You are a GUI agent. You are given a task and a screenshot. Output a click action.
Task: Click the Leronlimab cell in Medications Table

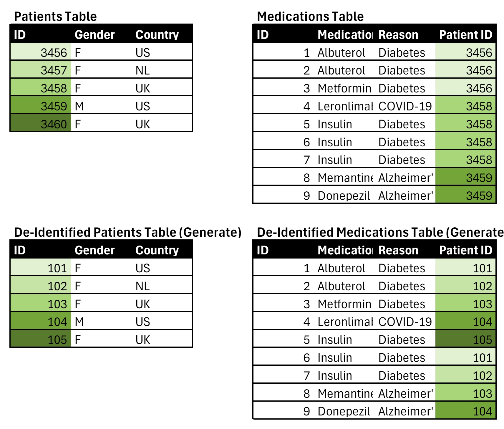345,106
